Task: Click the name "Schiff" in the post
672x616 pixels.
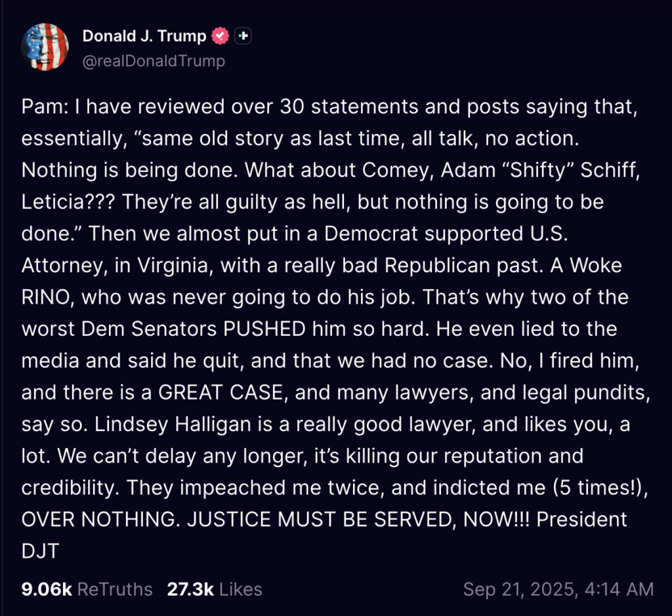Action: tap(610, 171)
